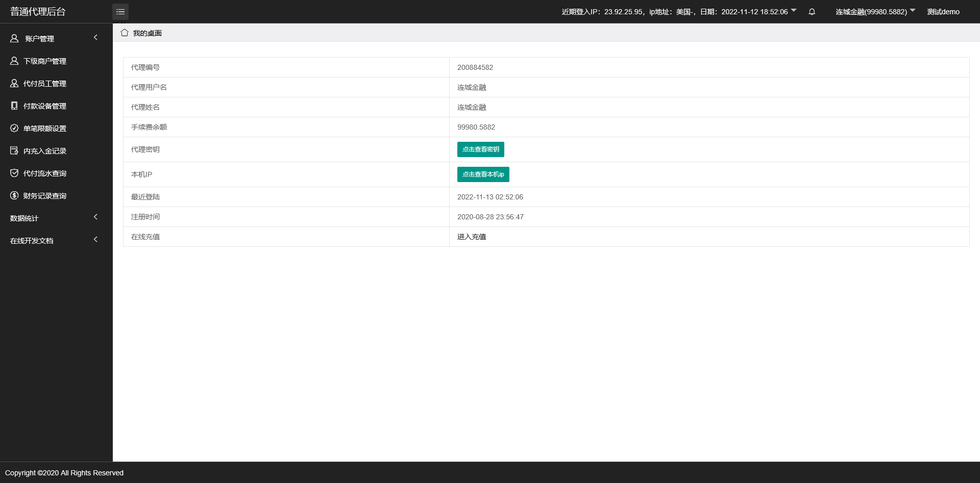Select the 我的桌面 tab
Viewport: 980px width, 483px height.
(147, 33)
